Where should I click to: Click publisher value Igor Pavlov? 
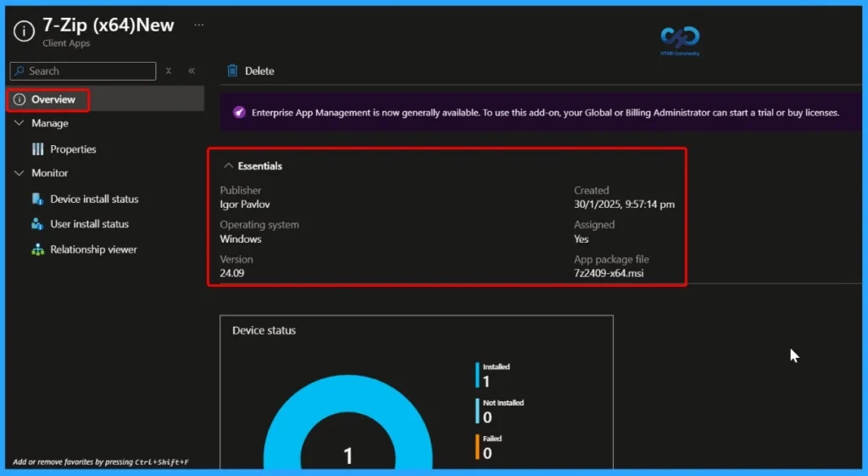coord(245,204)
